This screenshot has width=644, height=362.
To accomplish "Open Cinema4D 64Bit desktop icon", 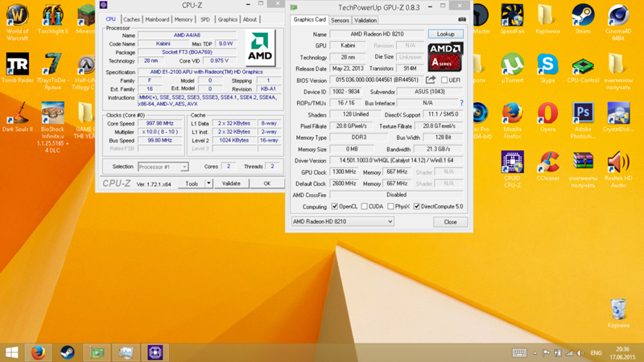I will (618, 23).
